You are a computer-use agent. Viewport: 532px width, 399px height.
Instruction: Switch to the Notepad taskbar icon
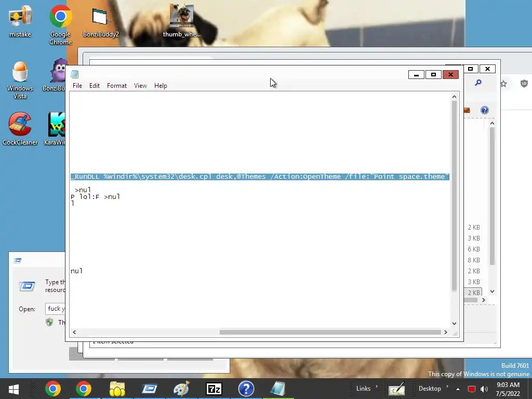pos(278,389)
